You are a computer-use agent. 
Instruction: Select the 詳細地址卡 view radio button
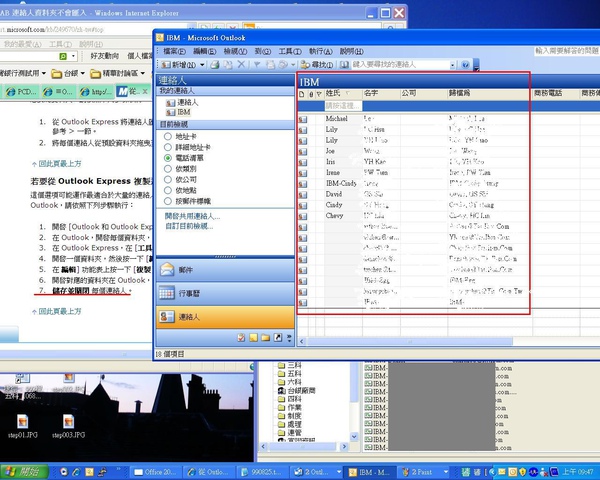[x=168, y=147]
